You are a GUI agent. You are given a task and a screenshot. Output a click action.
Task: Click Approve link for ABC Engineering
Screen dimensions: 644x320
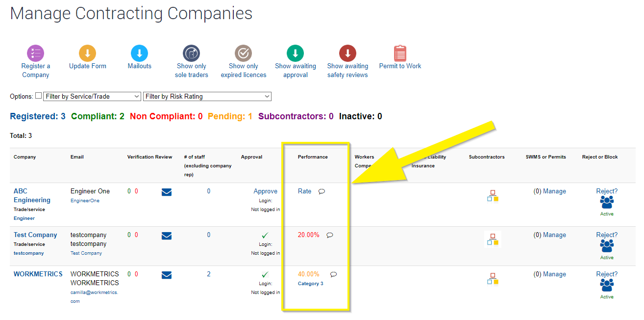pyautogui.click(x=265, y=191)
